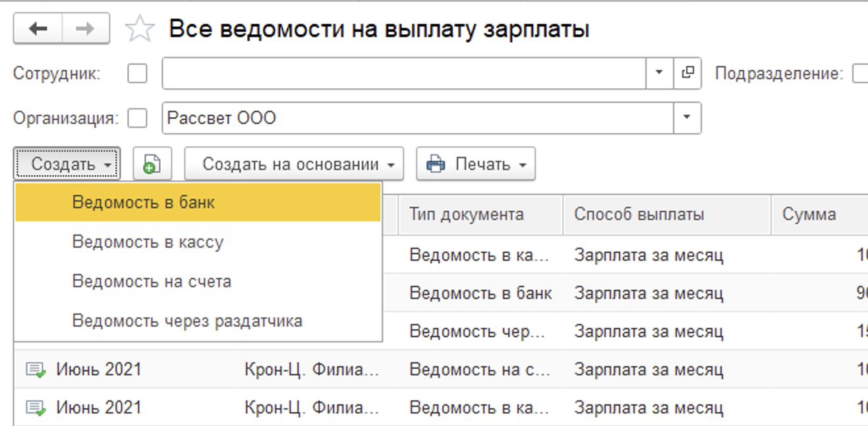868x426 pixels.
Task: Click Зарплата за месяц in Ведомость чер... row
Action: [x=649, y=332]
